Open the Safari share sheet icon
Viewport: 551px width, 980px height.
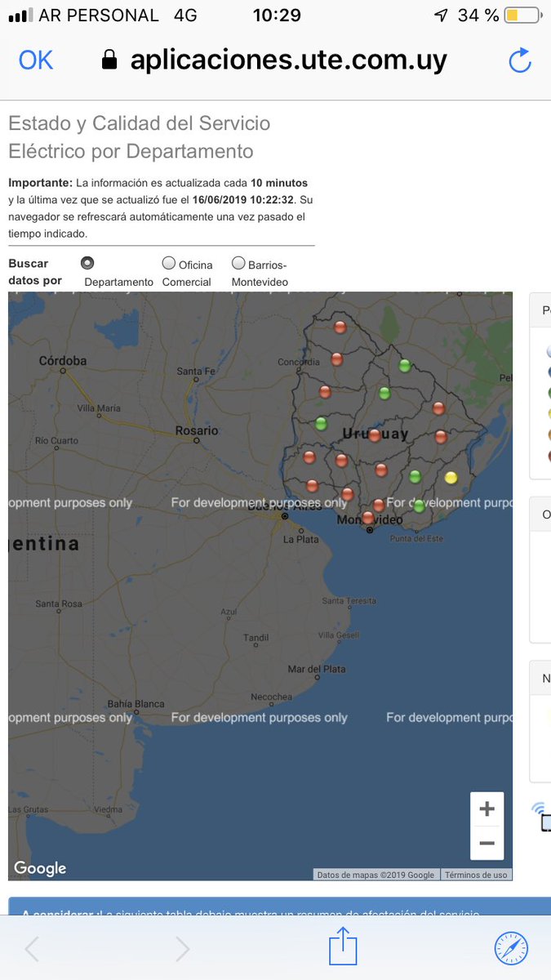pyautogui.click(x=344, y=947)
